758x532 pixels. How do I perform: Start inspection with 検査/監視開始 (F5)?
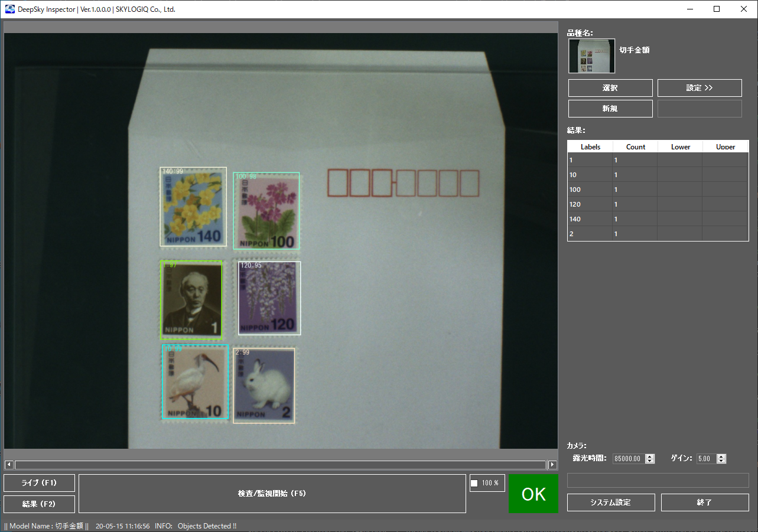tap(272, 494)
